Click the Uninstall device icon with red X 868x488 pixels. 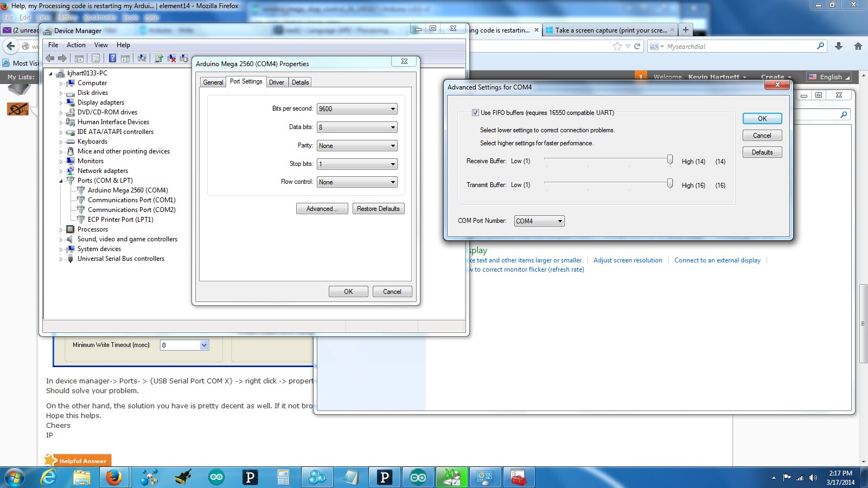(171, 59)
